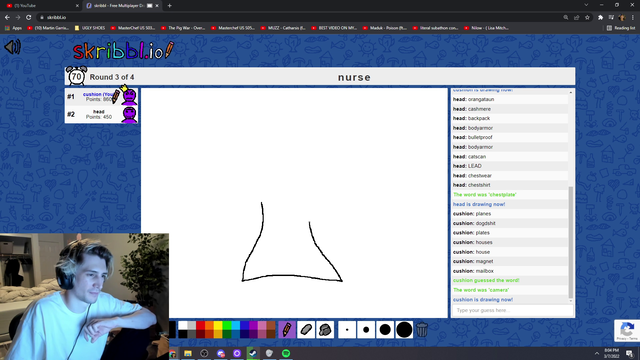Open the MasterChef US S03 bookmark
The height and width of the screenshot is (360, 640).
(133, 28)
